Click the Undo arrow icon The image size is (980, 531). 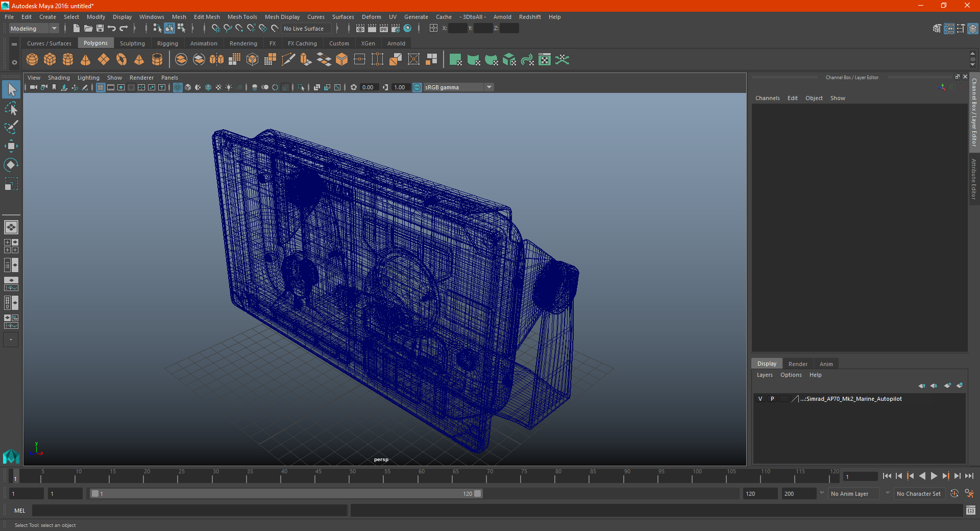112,29
